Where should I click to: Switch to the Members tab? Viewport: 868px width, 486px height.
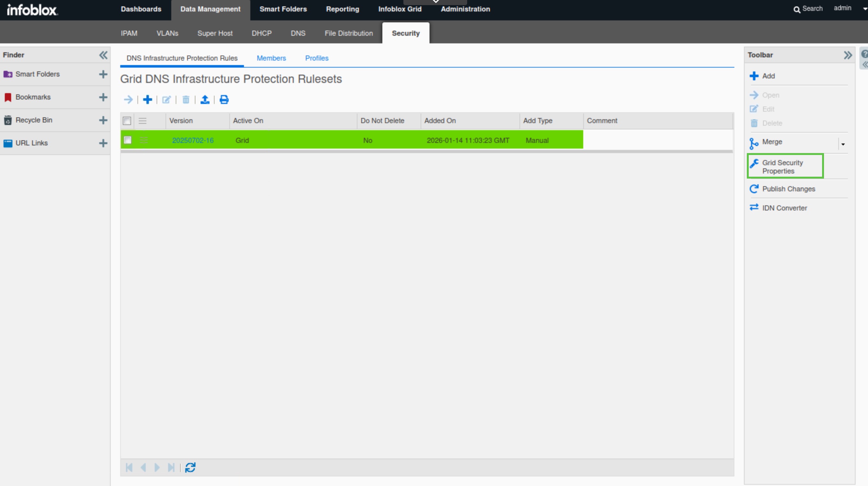click(x=271, y=58)
